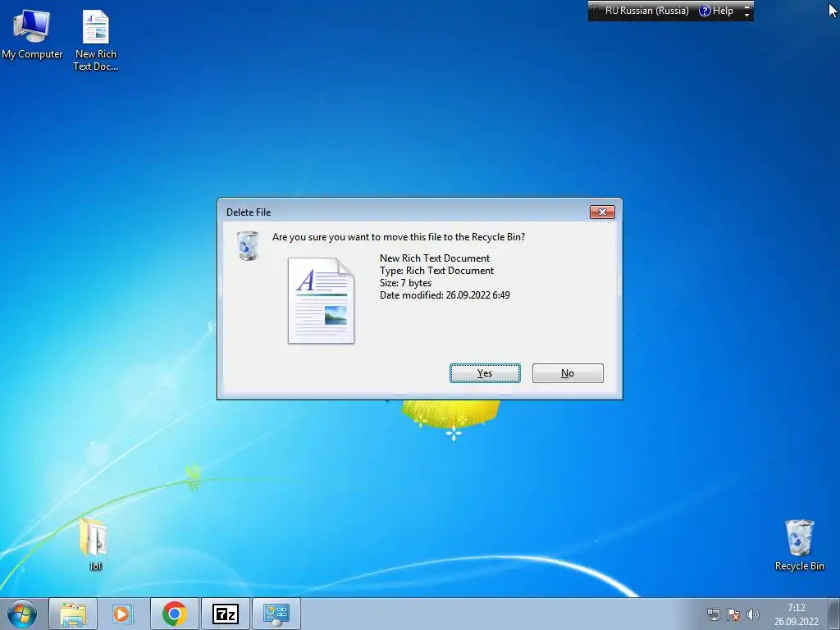Click the 'Are you sure' confirmation question text
The image size is (840, 630).
pyautogui.click(x=399, y=237)
